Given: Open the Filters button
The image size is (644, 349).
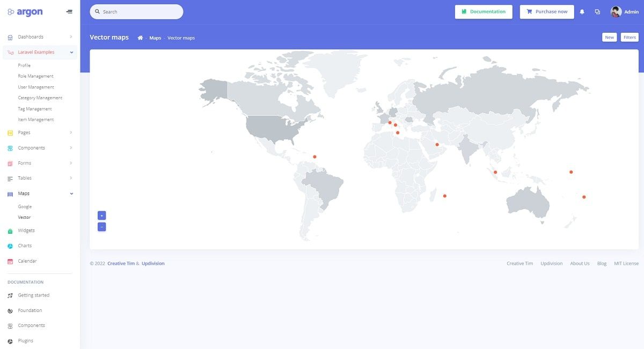Looking at the screenshot, I should (630, 37).
